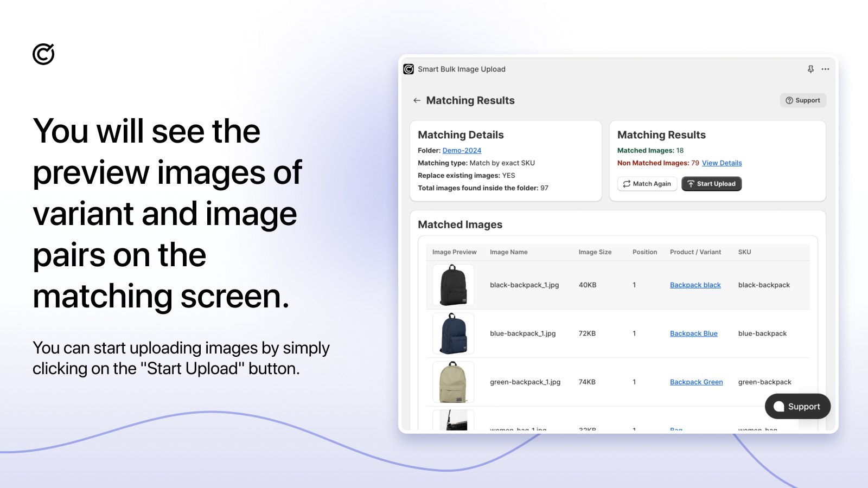Select the black-backpack_1.jpg file name

[x=524, y=285]
